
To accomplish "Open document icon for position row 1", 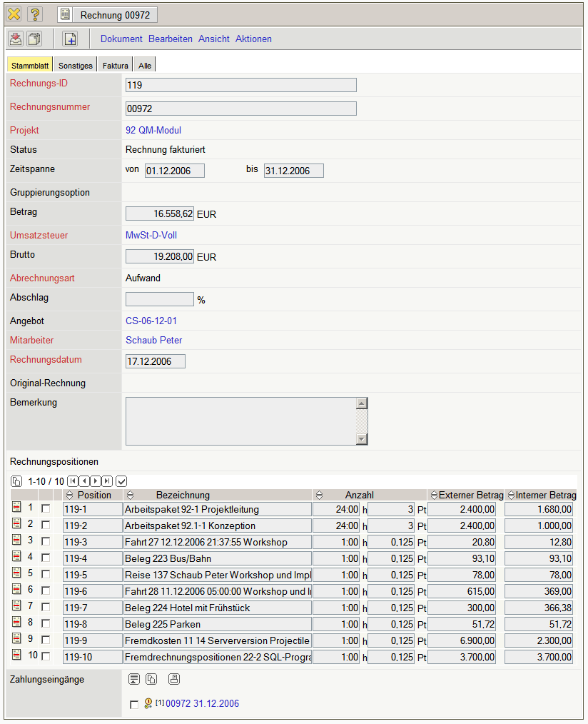I will click(x=16, y=508).
